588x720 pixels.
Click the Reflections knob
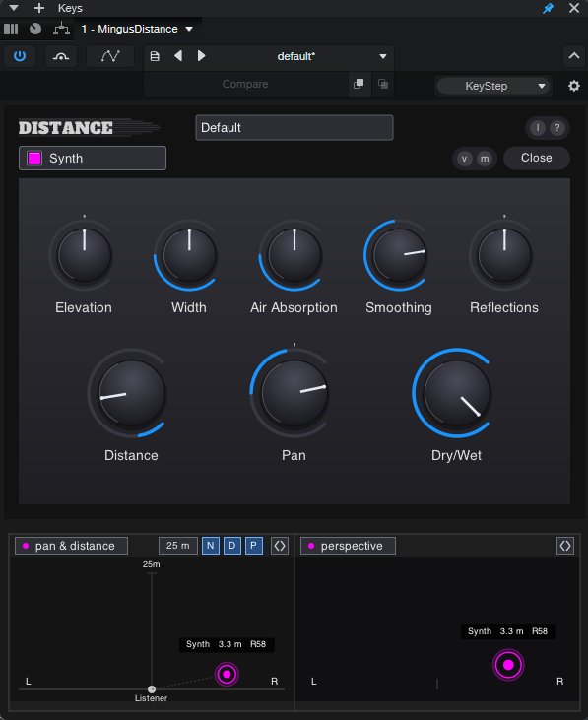coord(504,255)
